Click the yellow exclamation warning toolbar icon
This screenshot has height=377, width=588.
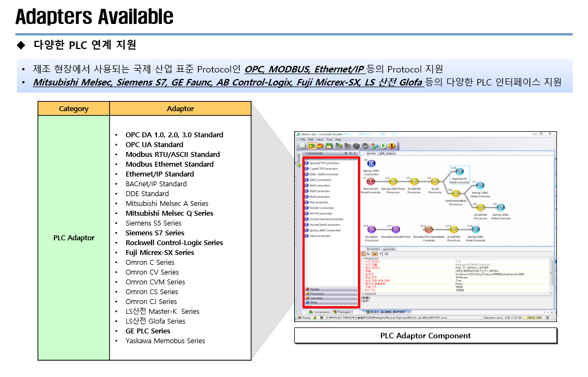tap(392, 146)
